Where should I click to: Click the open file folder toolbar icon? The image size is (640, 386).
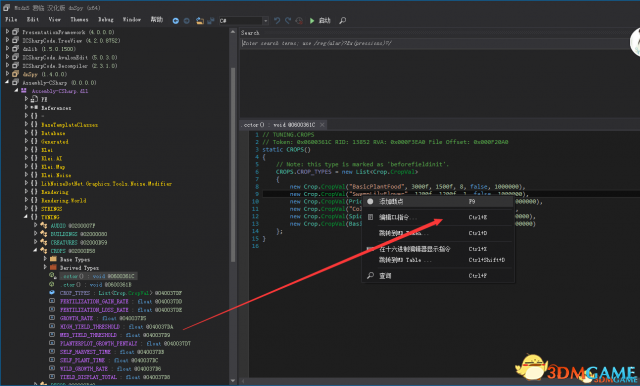(200, 20)
